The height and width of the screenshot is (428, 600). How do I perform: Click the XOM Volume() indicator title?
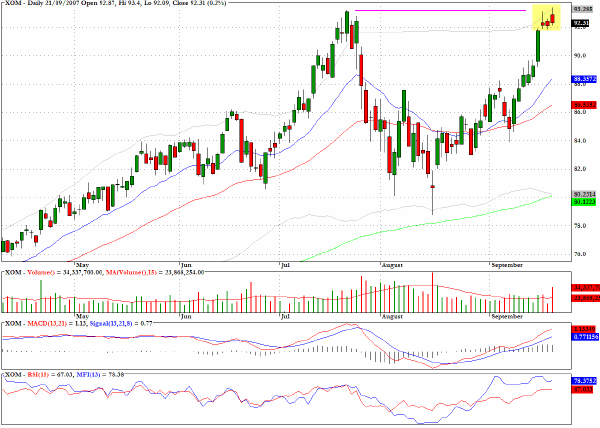pyautogui.click(x=54, y=272)
